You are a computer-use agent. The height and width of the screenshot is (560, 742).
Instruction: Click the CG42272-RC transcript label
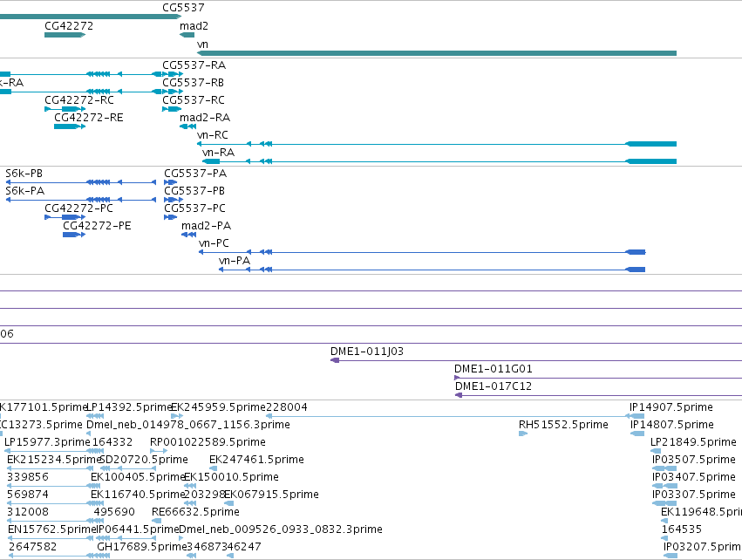[x=79, y=100]
